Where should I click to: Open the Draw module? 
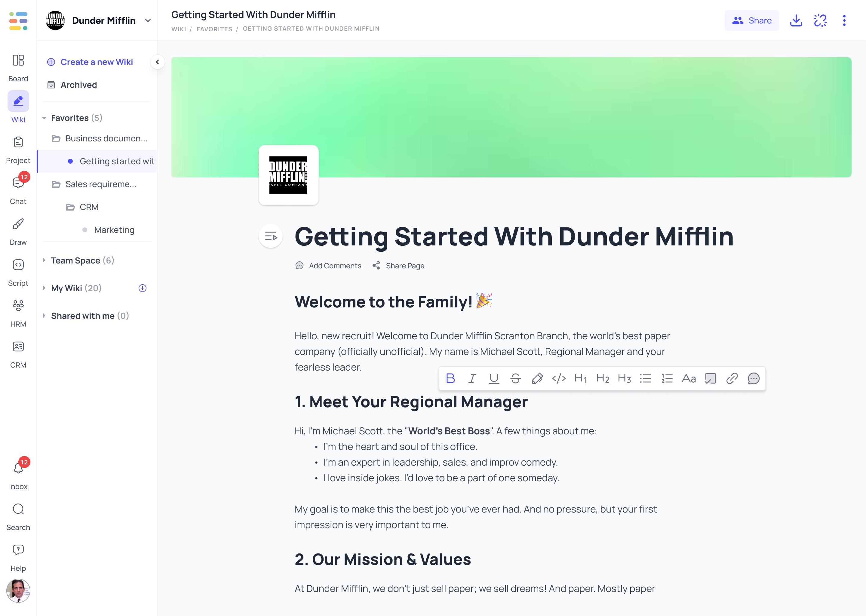coord(18,231)
